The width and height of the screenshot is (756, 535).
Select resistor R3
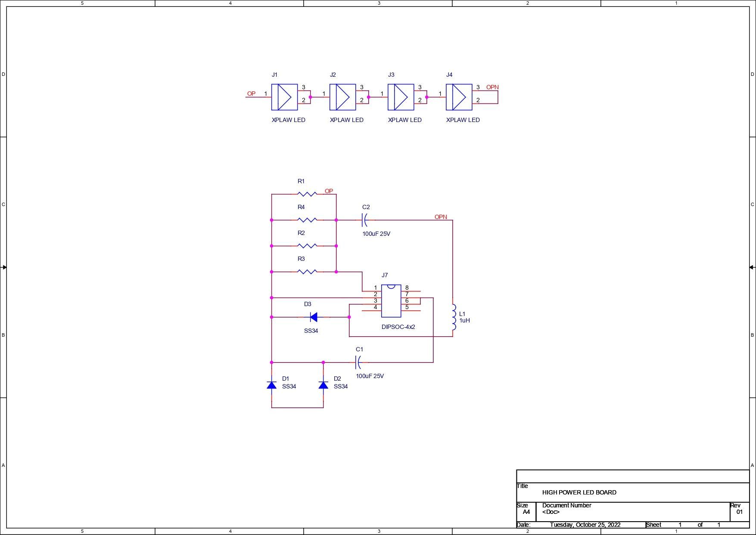click(306, 272)
